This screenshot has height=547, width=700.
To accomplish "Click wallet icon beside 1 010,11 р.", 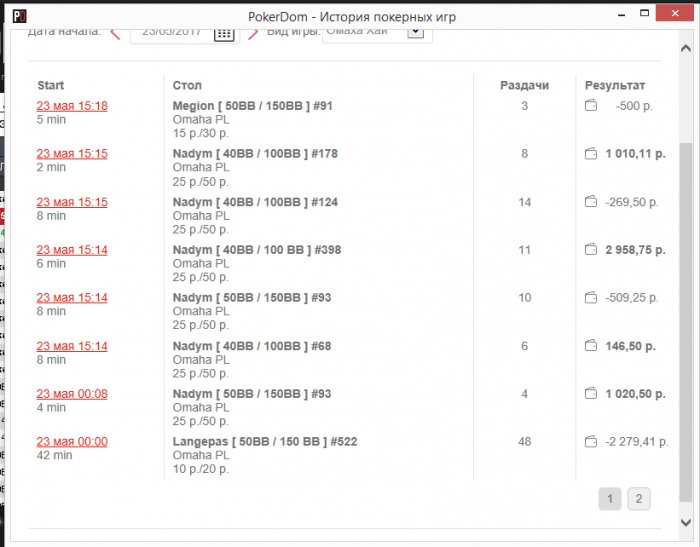I will (591, 154).
